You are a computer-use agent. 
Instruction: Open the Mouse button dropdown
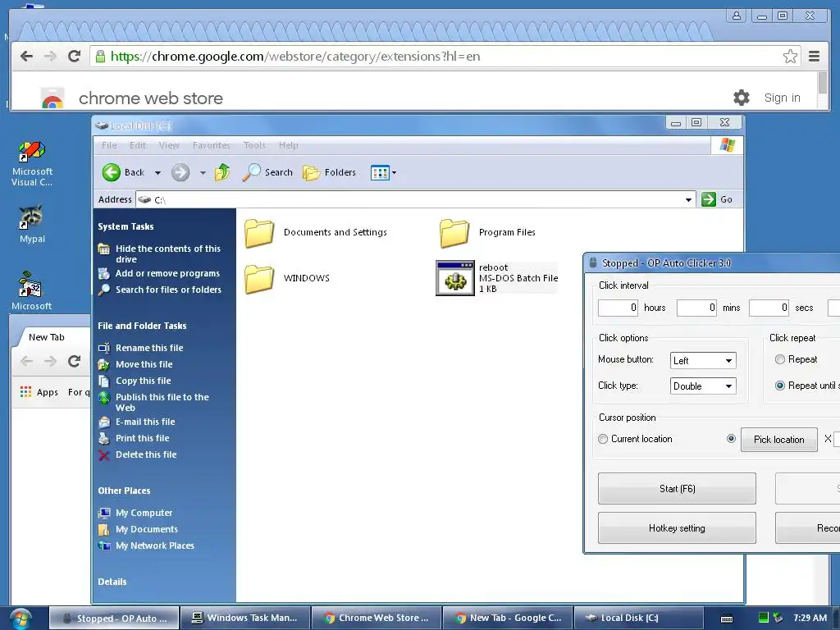(x=703, y=361)
